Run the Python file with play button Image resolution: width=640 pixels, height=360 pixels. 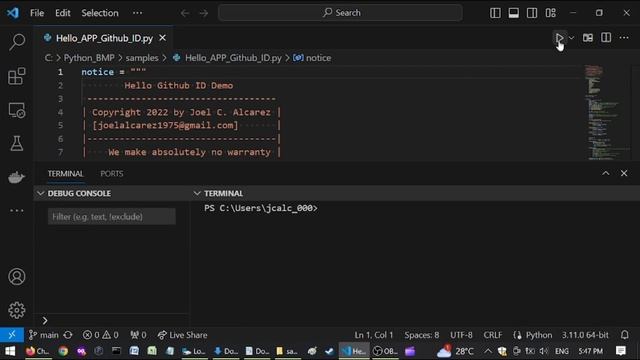(559, 38)
